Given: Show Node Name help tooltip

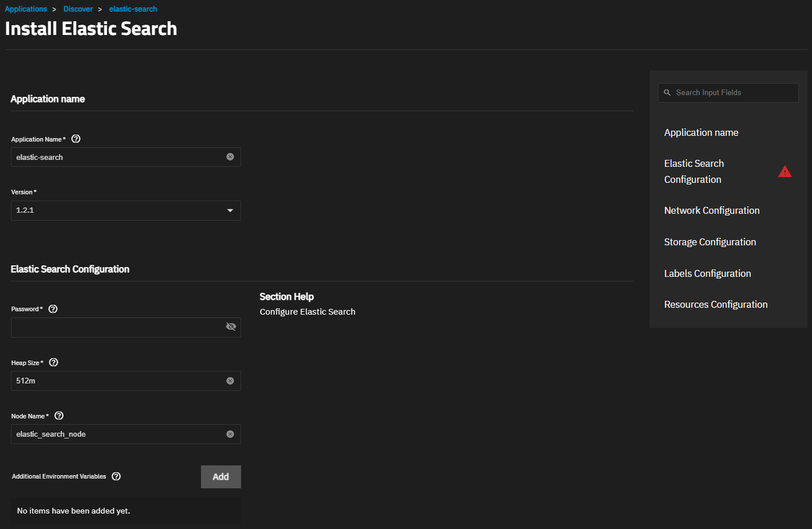Looking at the screenshot, I should pos(59,416).
